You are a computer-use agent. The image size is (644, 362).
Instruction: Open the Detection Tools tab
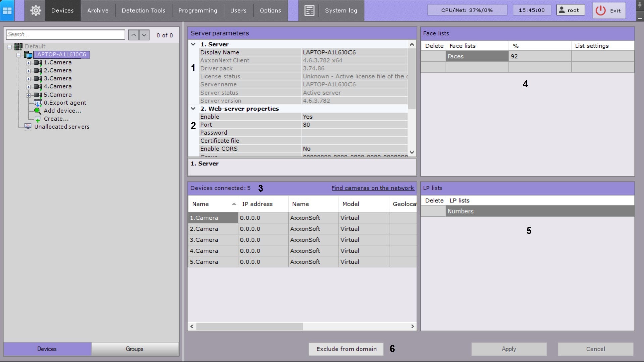(x=143, y=11)
